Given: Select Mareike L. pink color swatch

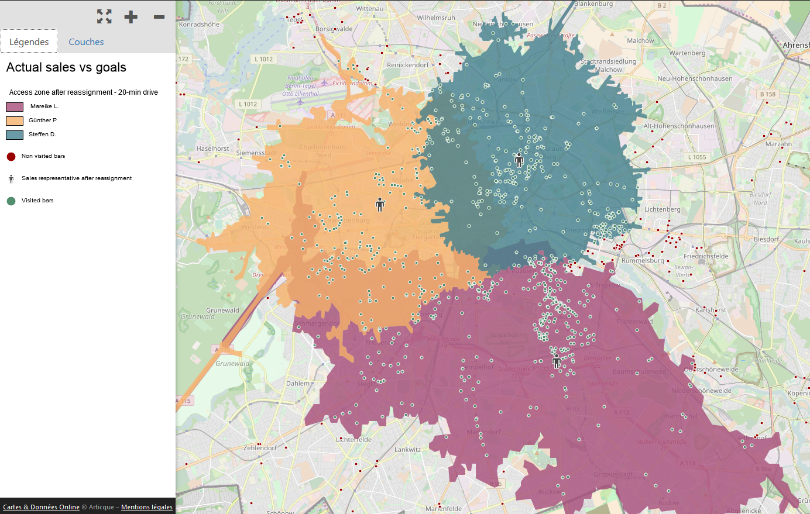Looking at the screenshot, I should (15, 105).
